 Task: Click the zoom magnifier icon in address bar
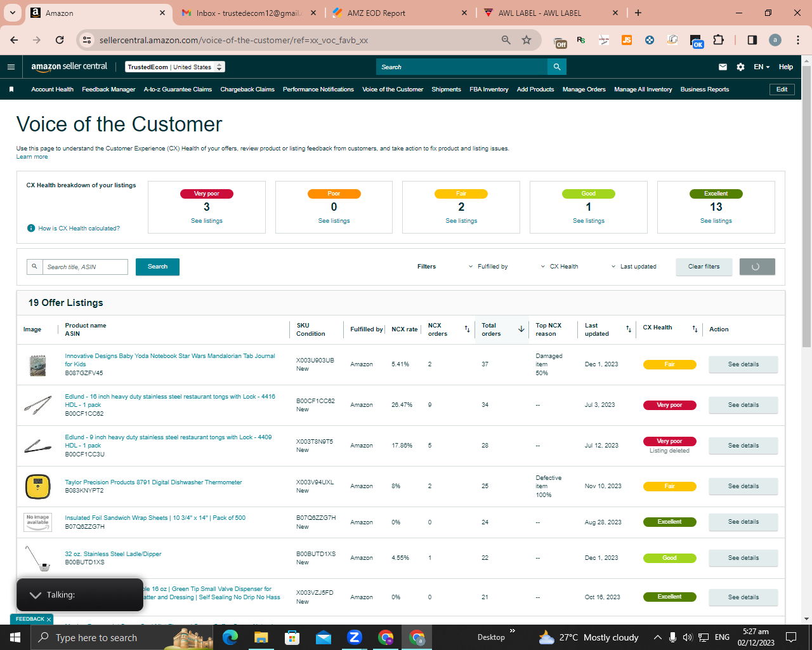[506, 40]
